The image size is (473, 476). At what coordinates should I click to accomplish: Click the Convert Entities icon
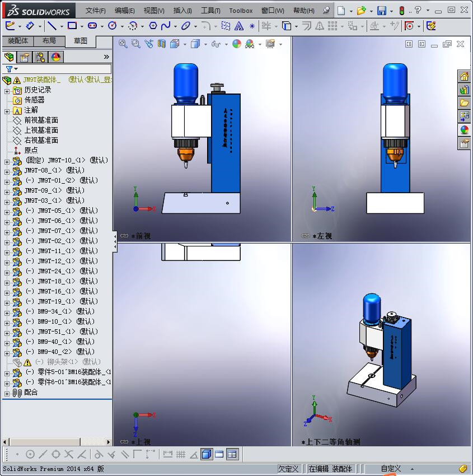[287, 26]
